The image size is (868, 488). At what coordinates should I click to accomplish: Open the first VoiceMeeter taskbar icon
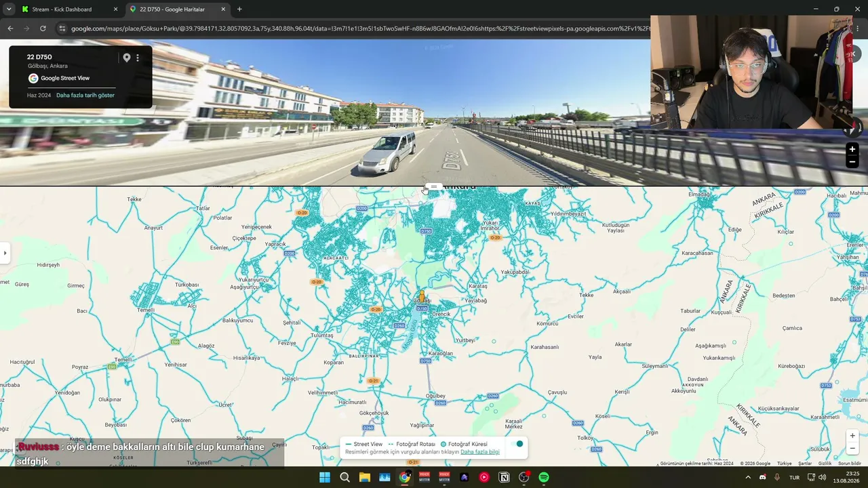(x=425, y=477)
